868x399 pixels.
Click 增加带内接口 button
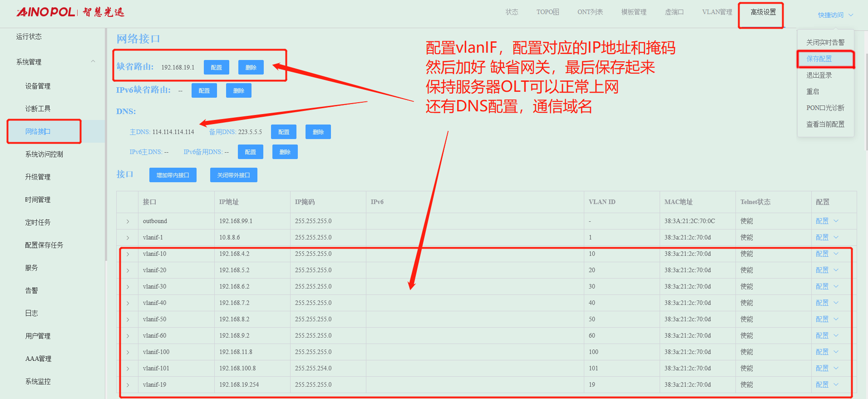point(173,175)
